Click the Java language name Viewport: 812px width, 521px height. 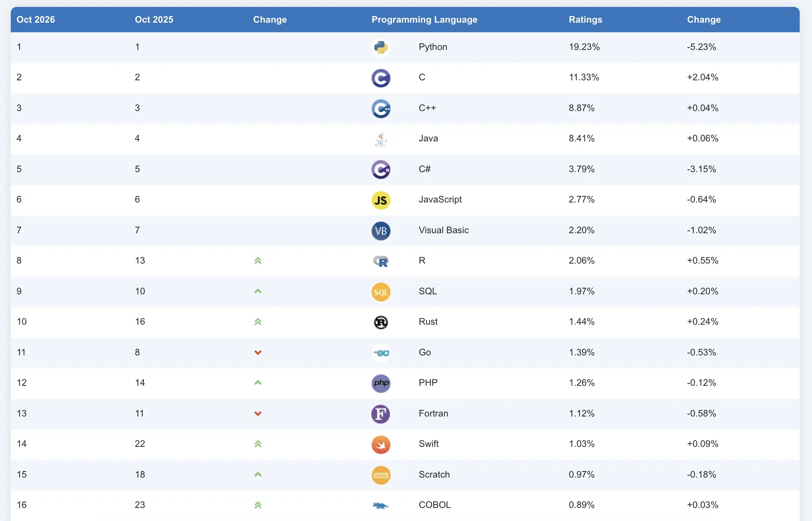tap(428, 138)
